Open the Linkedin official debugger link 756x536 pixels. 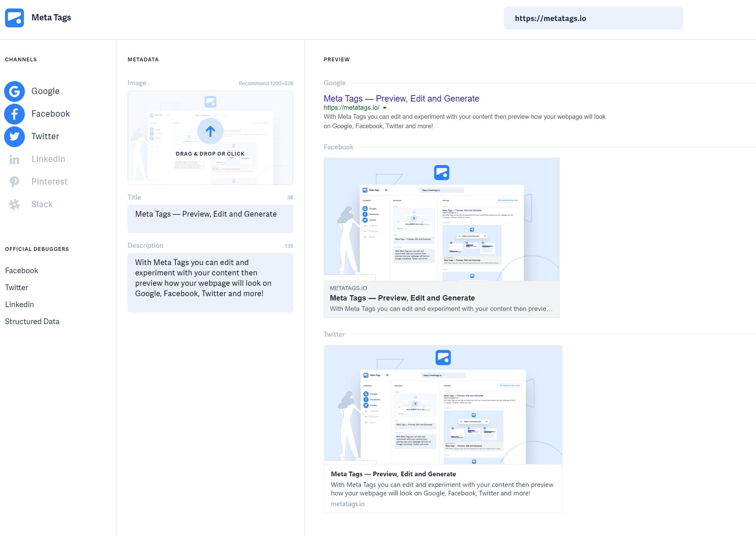19,304
